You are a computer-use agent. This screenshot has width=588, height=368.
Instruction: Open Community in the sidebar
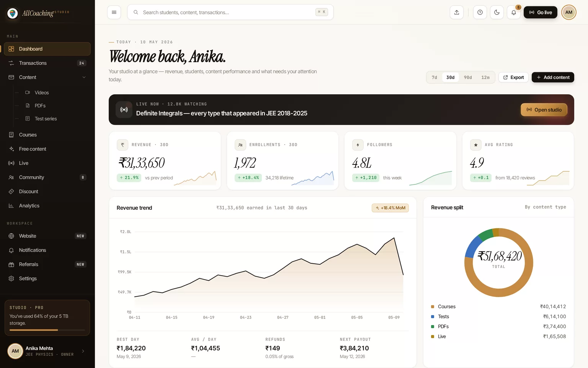[47, 177]
